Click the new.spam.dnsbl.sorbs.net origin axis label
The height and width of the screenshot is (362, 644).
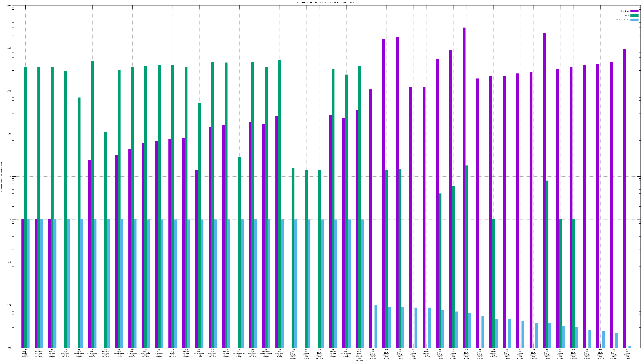[x=359, y=355]
